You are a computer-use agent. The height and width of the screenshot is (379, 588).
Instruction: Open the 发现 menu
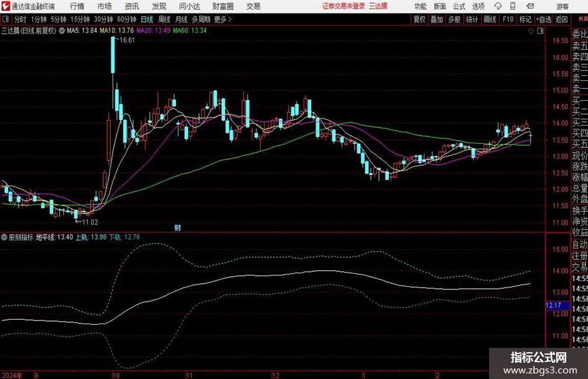[x=159, y=6]
